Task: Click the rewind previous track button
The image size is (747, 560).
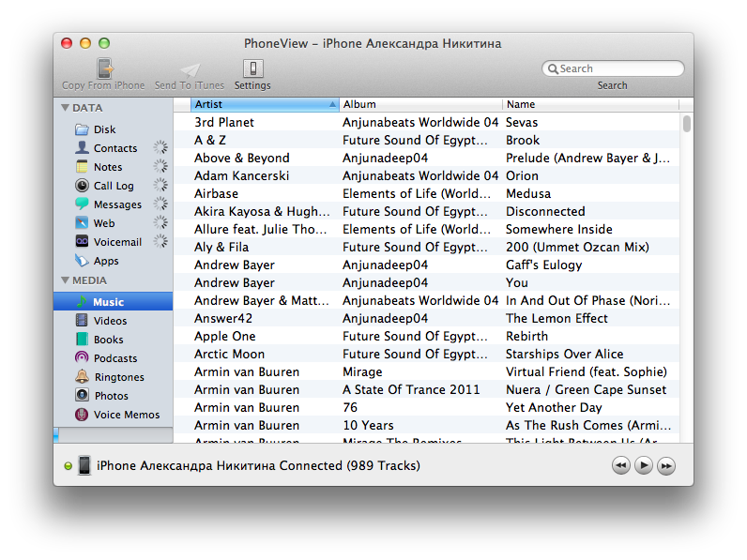Action: pyautogui.click(x=620, y=465)
